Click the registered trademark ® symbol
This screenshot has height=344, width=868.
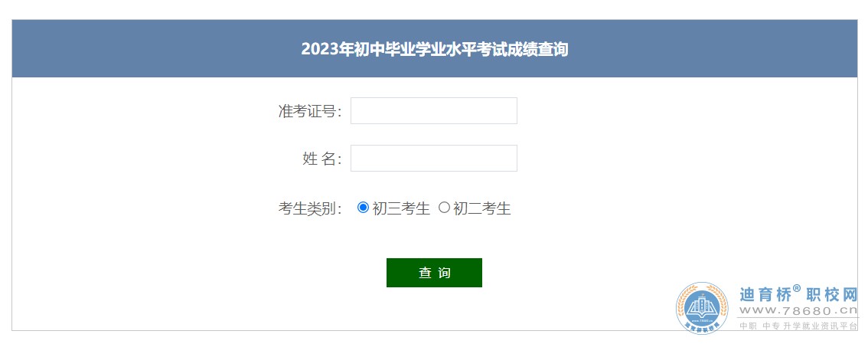point(797,289)
